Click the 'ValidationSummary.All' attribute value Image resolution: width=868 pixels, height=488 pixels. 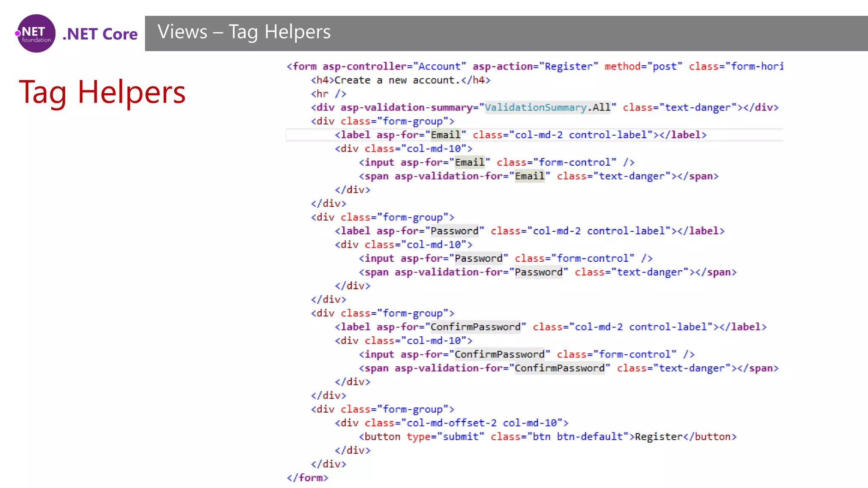(x=548, y=108)
